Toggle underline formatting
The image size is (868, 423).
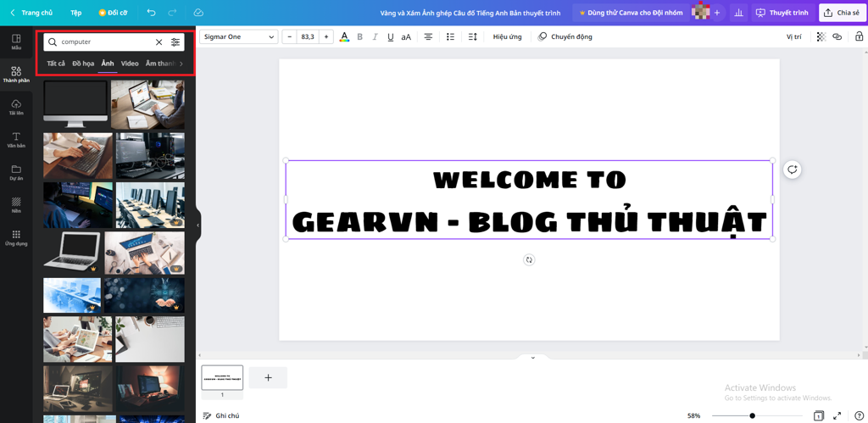(x=390, y=37)
